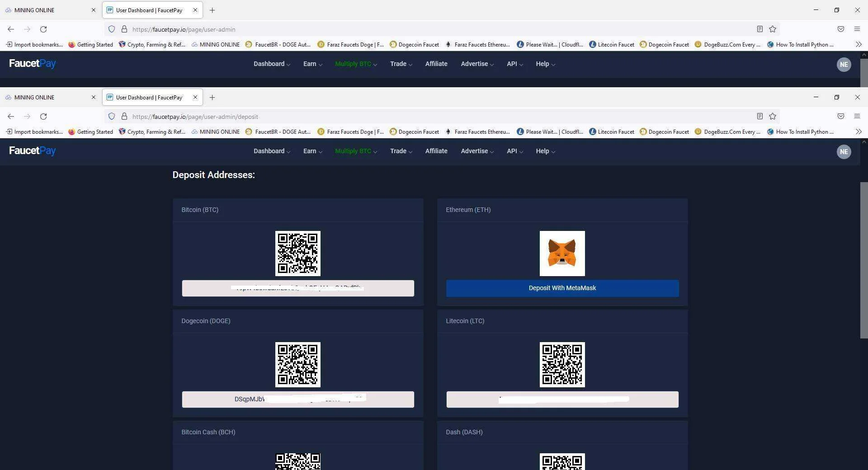Open Import bookmarks in upper window
868x470 pixels.
[34, 44]
